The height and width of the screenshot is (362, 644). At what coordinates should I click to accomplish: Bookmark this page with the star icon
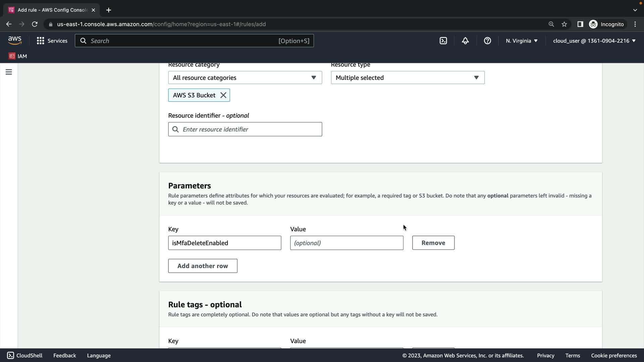point(564,24)
